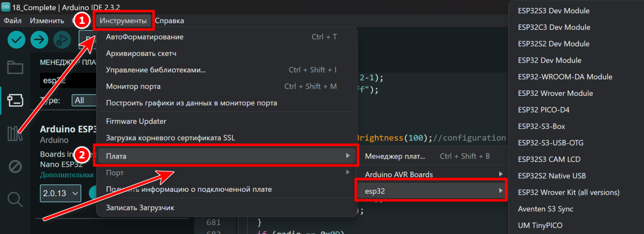Launch Firmware Updater
Screen dimensions: 644x234
point(227,121)
